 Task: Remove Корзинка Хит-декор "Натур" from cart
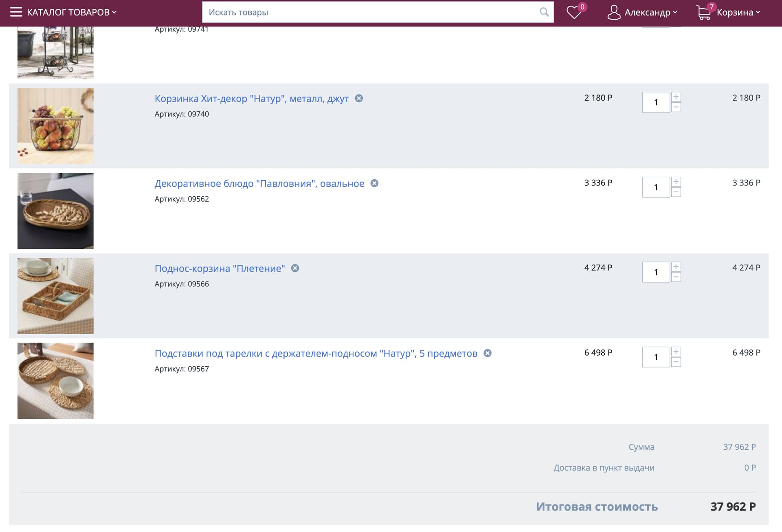[359, 98]
